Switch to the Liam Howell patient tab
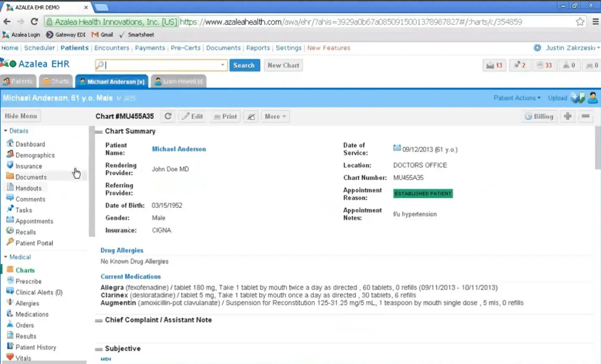This screenshot has width=601, height=364. pos(178,81)
